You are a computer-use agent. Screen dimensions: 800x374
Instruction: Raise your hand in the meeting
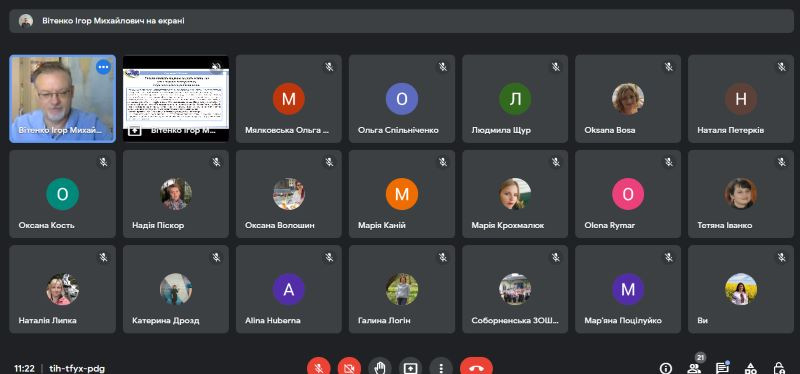(x=380, y=367)
